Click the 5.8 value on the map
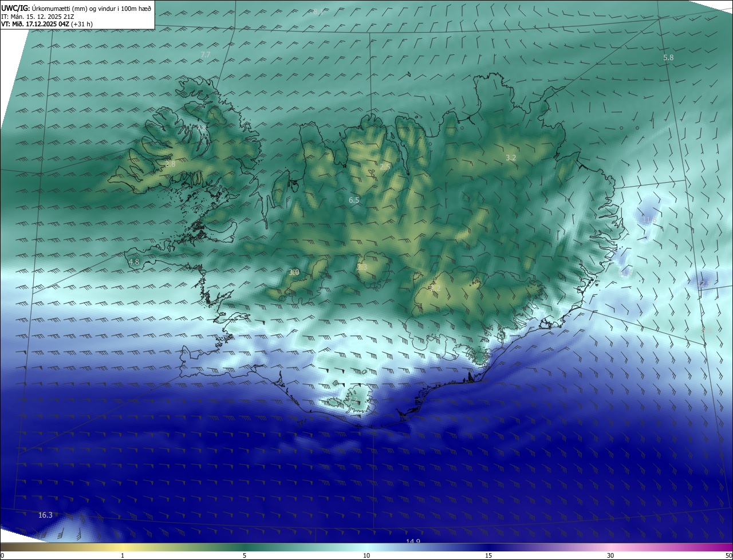This screenshot has height=560, width=733. (668, 57)
